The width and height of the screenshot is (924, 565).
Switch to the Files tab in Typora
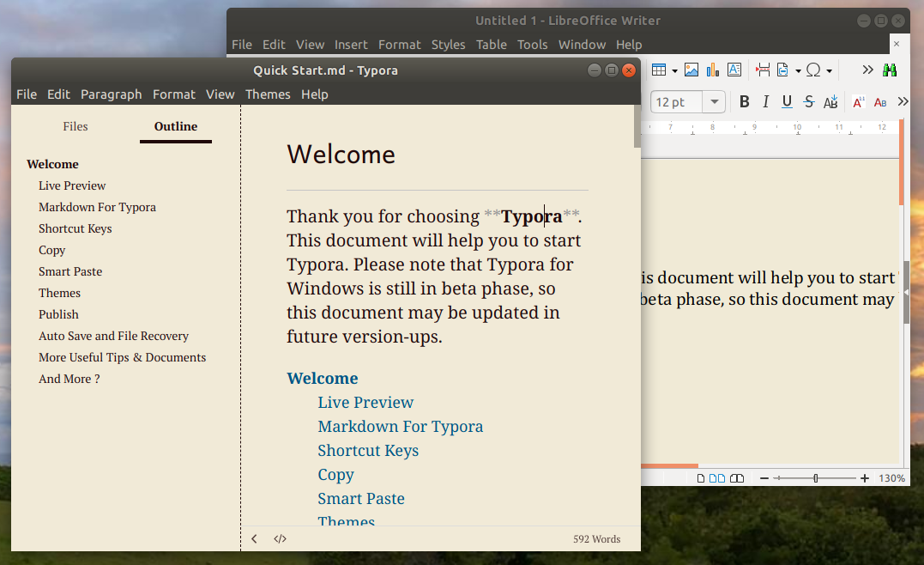pyautogui.click(x=75, y=126)
